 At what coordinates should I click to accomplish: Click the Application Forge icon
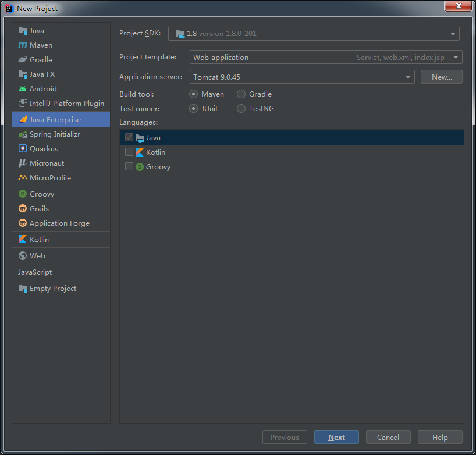[x=23, y=223]
